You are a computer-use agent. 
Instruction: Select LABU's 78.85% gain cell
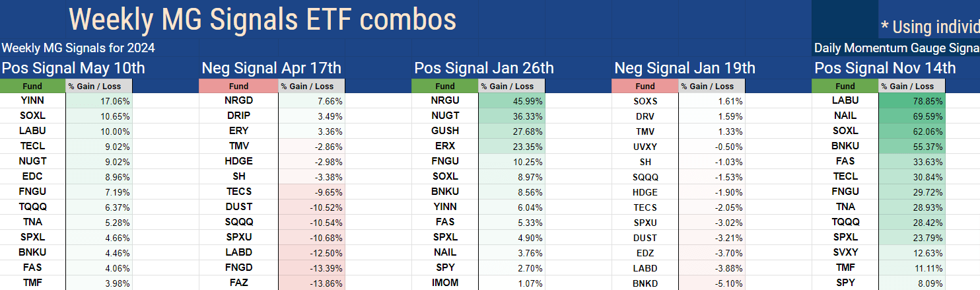pos(911,101)
